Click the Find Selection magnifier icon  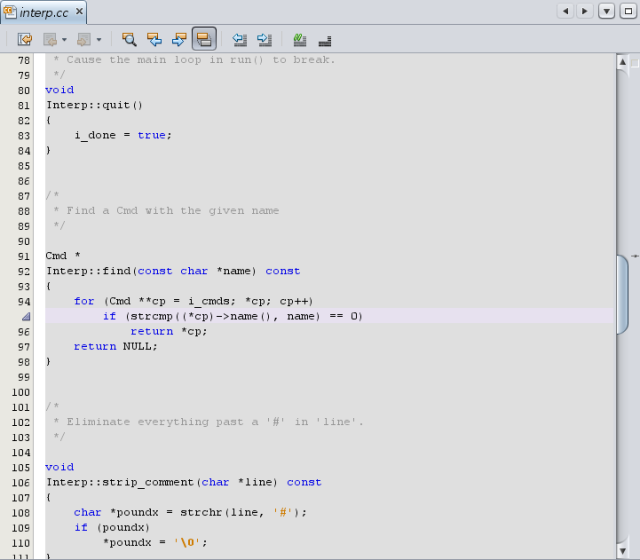[x=129, y=40]
